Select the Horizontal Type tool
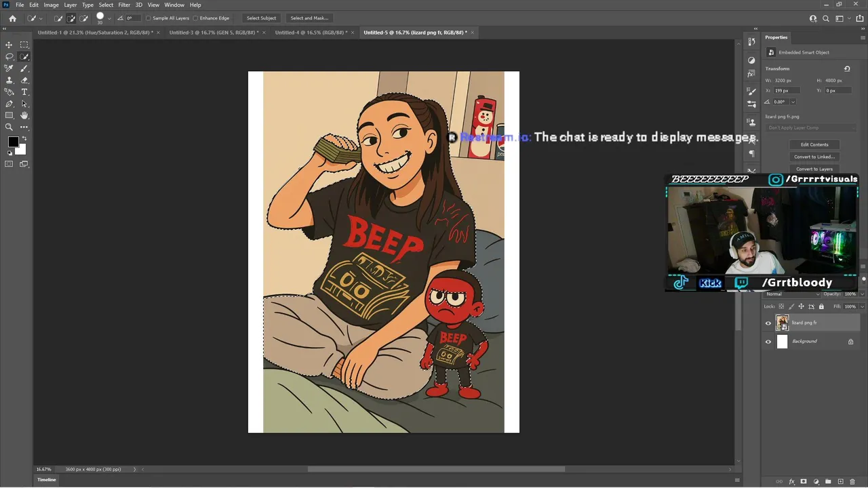Viewport: 868px width, 488px height. tap(24, 91)
